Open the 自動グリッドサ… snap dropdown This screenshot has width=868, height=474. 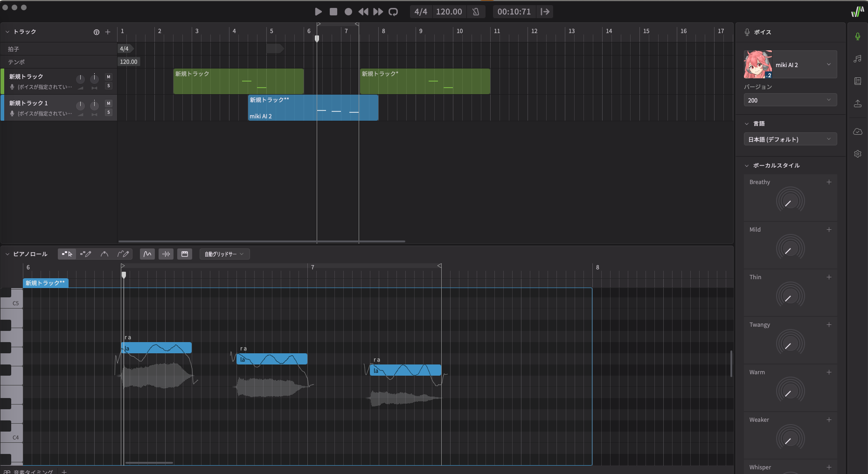pyautogui.click(x=225, y=254)
